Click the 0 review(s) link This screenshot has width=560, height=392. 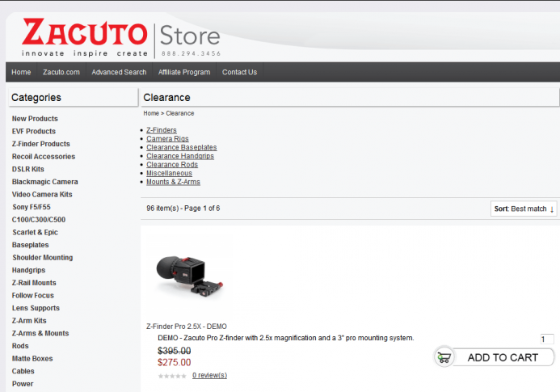coord(209,375)
